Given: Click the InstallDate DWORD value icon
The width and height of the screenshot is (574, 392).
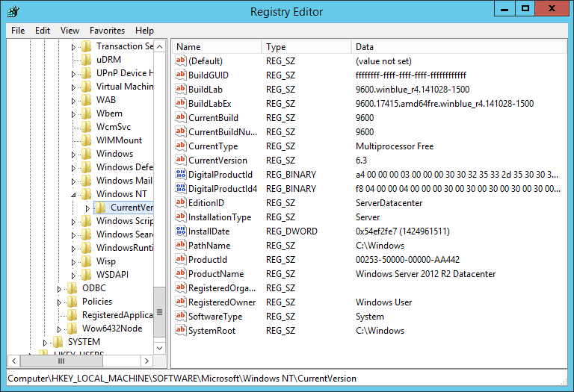Looking at the screenshot, I should (180, 231).
